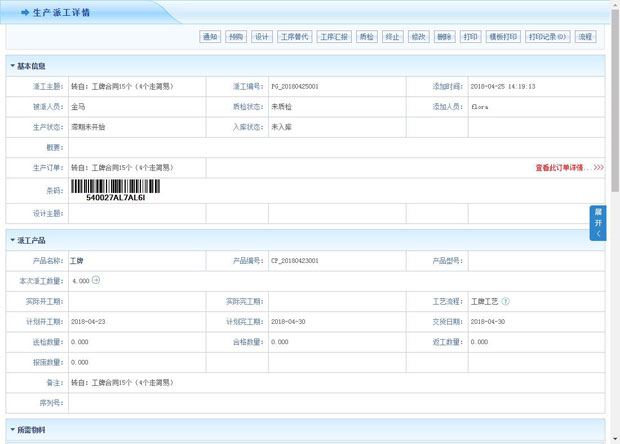Click the help icon next to 工牌工艺

pyautogui.click(x=506, y=301)
